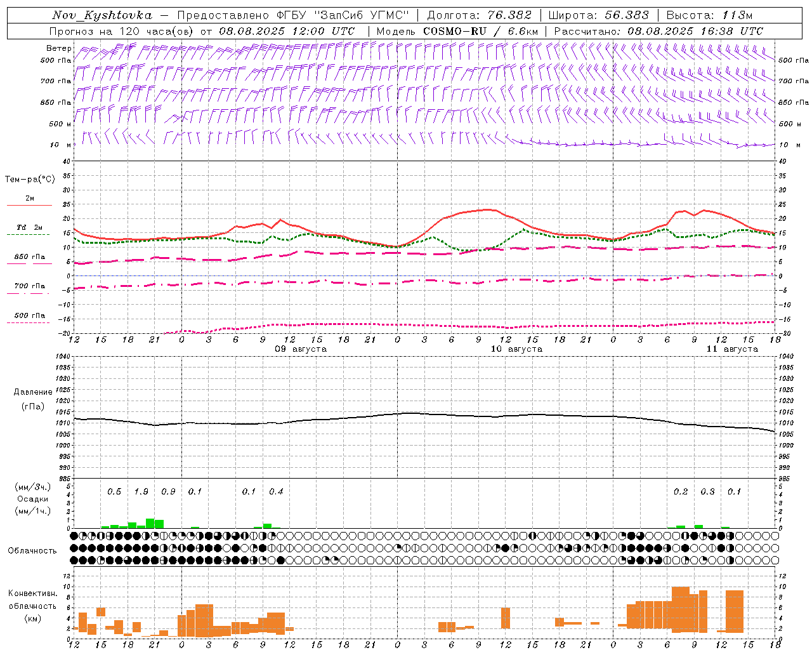Select the Прогноз на 120 часа(ов) text
Viewport: 812px width, 650px height.
122,31
